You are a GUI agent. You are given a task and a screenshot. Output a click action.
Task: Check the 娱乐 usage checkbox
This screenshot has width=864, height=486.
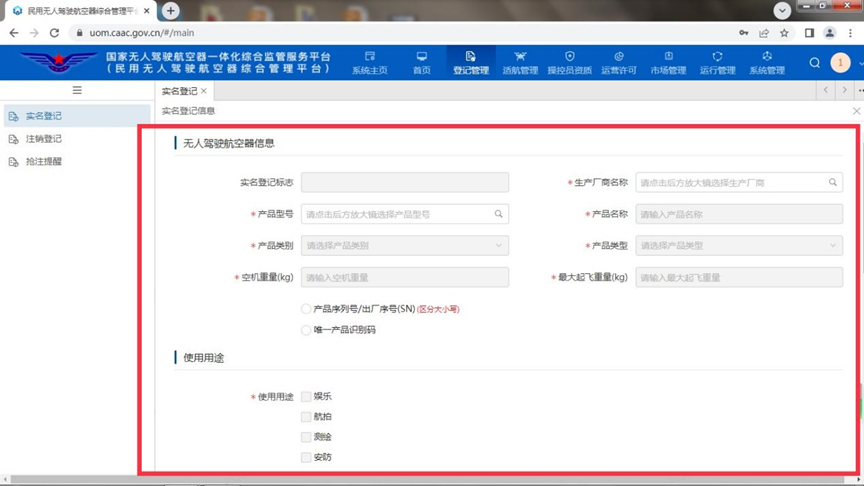[307, 397]
